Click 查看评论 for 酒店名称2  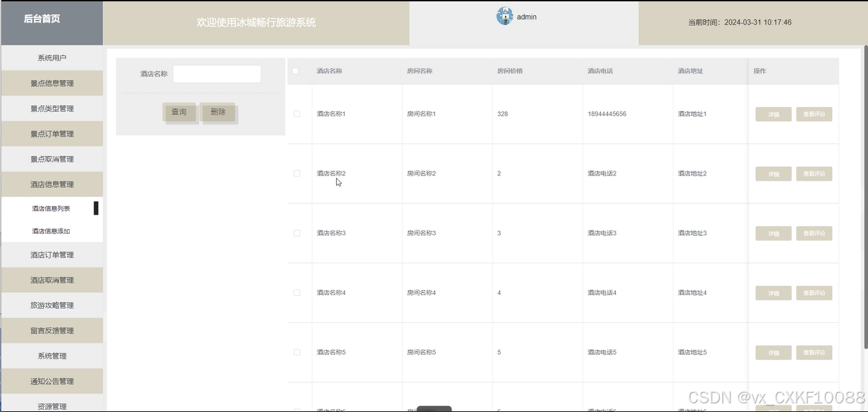814,174
